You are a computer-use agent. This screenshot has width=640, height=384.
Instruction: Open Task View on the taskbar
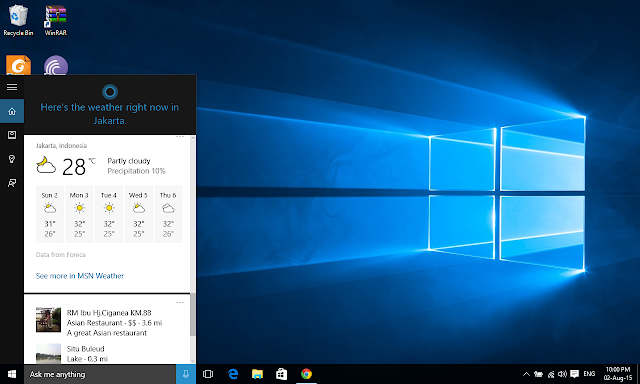pos(208,374)
